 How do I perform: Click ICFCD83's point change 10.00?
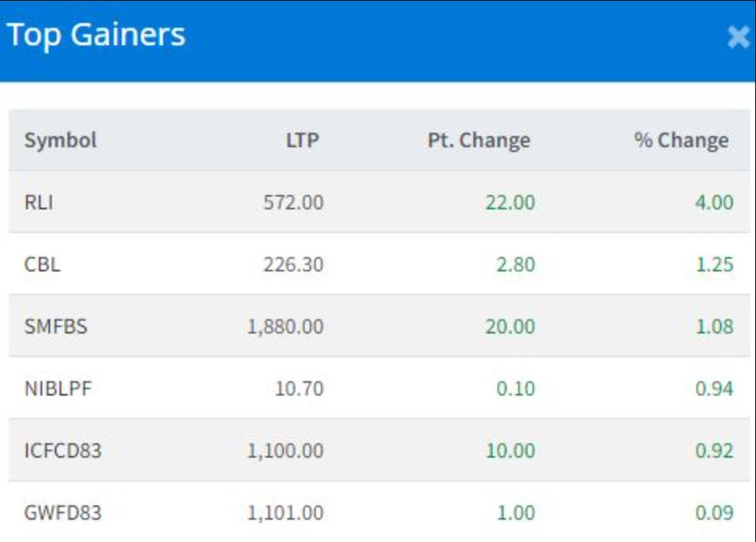pyautogui.click(x=510, y=450)
